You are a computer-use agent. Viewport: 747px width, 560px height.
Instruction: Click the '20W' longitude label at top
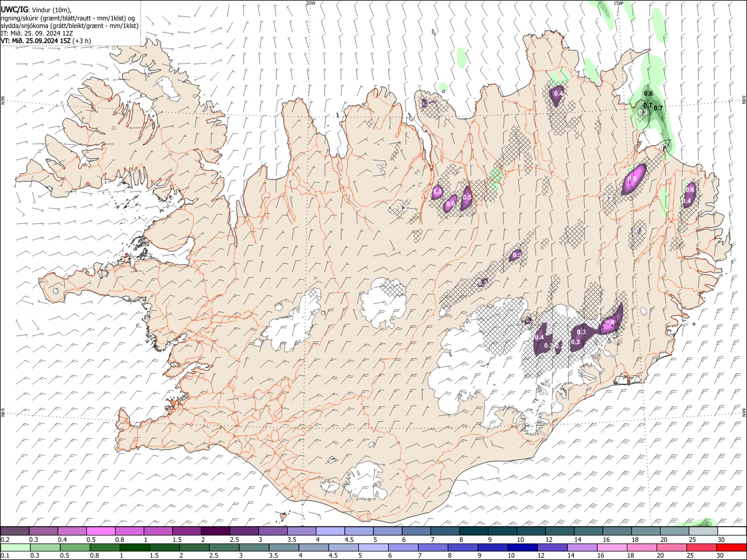310,3
